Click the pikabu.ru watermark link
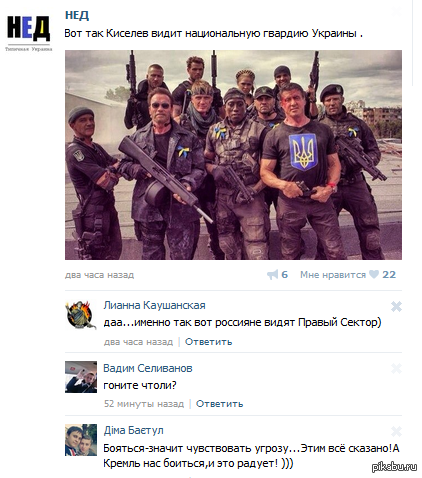The image size is (422, 478). pos(394,467)
